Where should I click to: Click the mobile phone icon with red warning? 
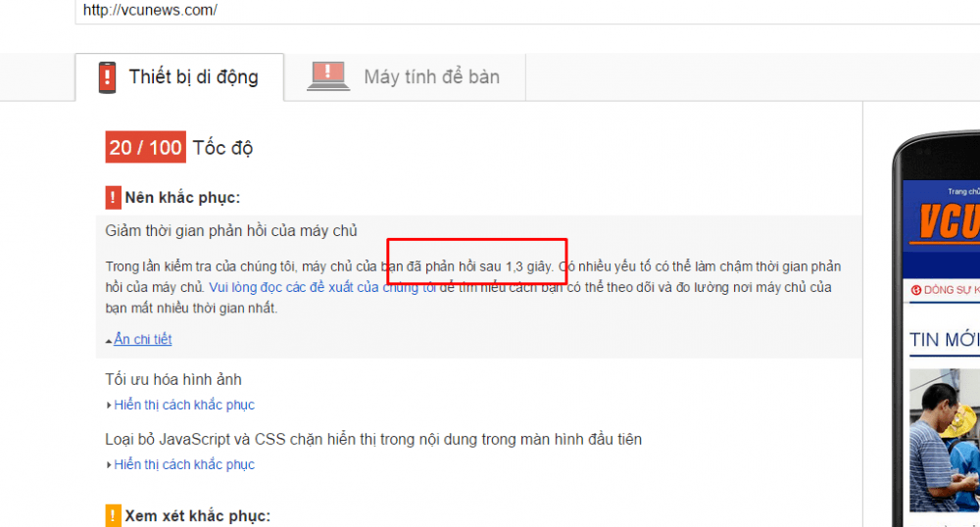click(x=108, y=76)
